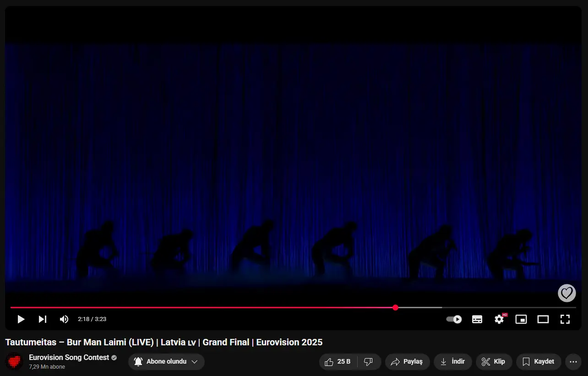
Task: Dislike the video with thumbs down
Action: (x=369, y=362)
